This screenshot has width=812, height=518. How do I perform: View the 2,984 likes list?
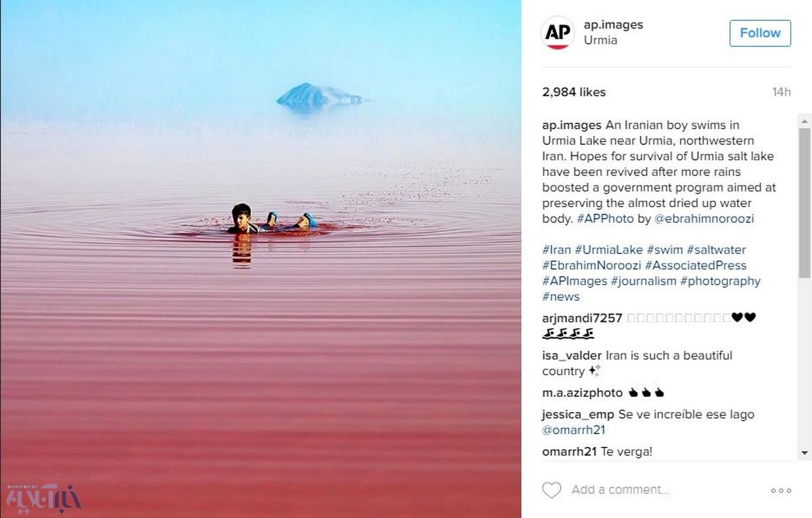[x=574, y=92]
